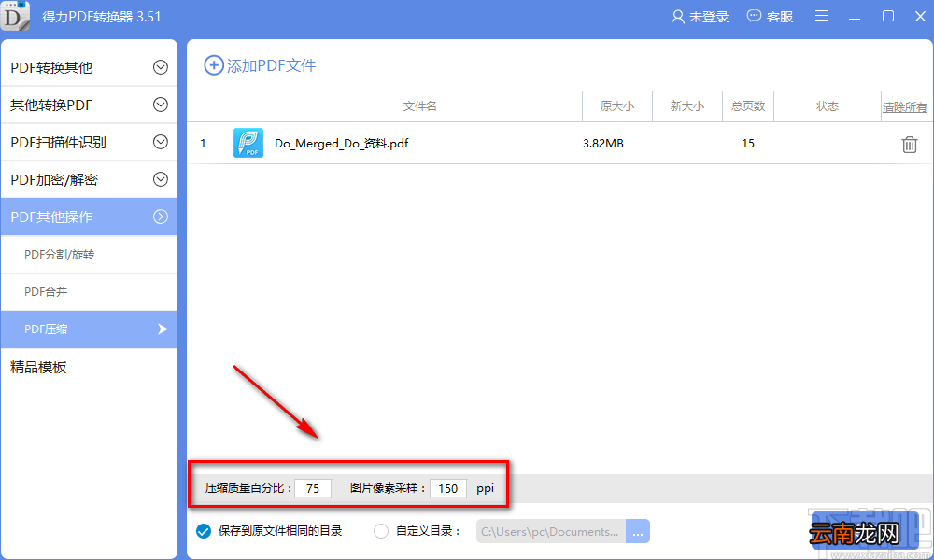Image resolution: width=934 pixels, height=560 pixels.
Task: Click the app logo in the title bar
Action: pos(14,16)
